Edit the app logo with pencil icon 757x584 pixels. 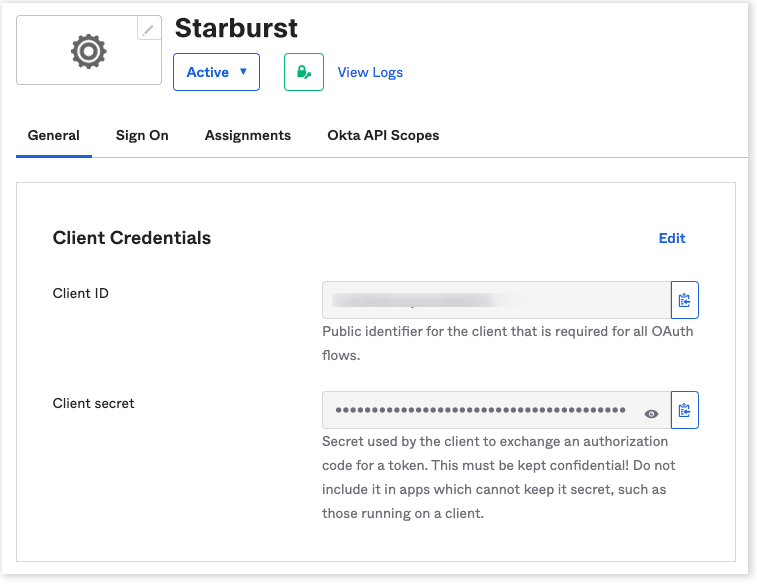tap(149, 29)
